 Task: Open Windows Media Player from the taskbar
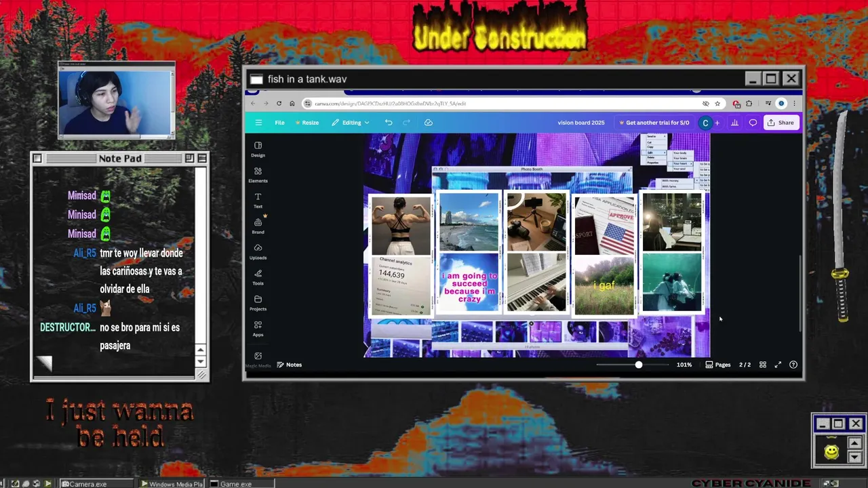(x=172, y=484)
